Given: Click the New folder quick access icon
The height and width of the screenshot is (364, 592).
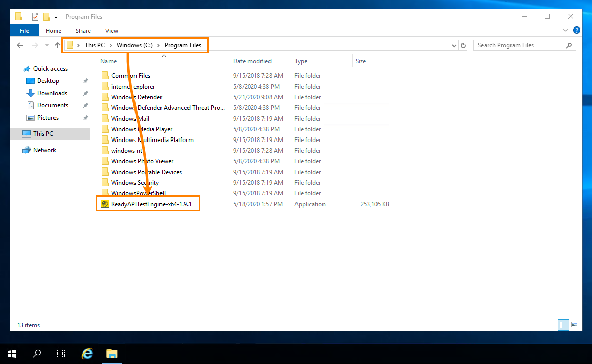Looking at the screenshot, I should [46, 17].
